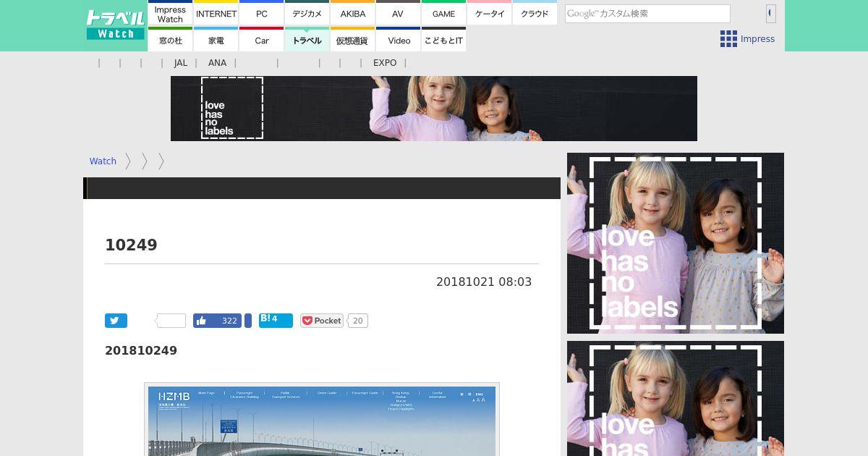Screen dimensions: 868x456
Task: Click the top love has no labels banner
Action: [x=434, y=109]
